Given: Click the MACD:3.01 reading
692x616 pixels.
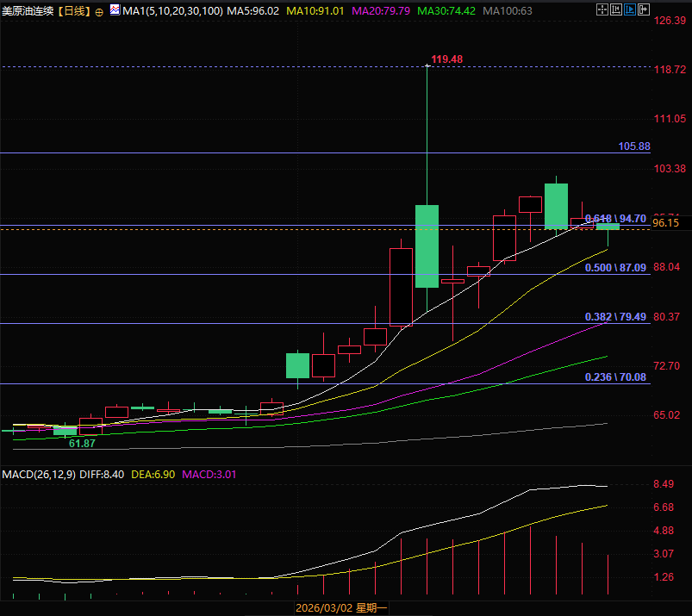Looking at the screenshot, I should [x=209, y=475].
